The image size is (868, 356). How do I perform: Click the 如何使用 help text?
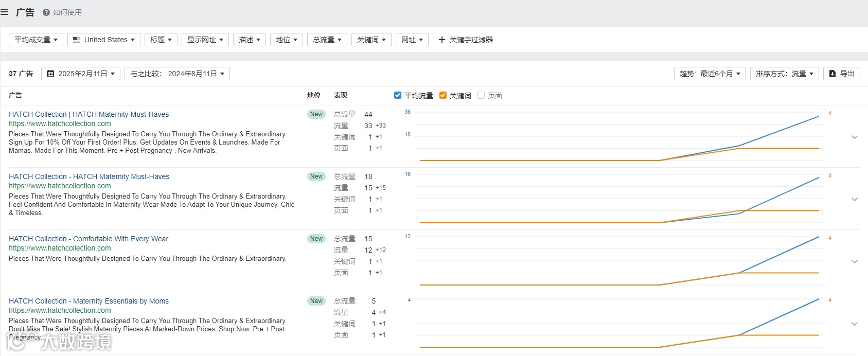pyautogui.click(x=67, y=12)
